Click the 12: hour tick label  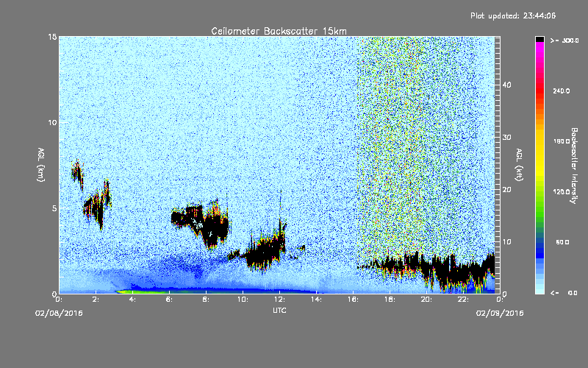tap(279, 300)
